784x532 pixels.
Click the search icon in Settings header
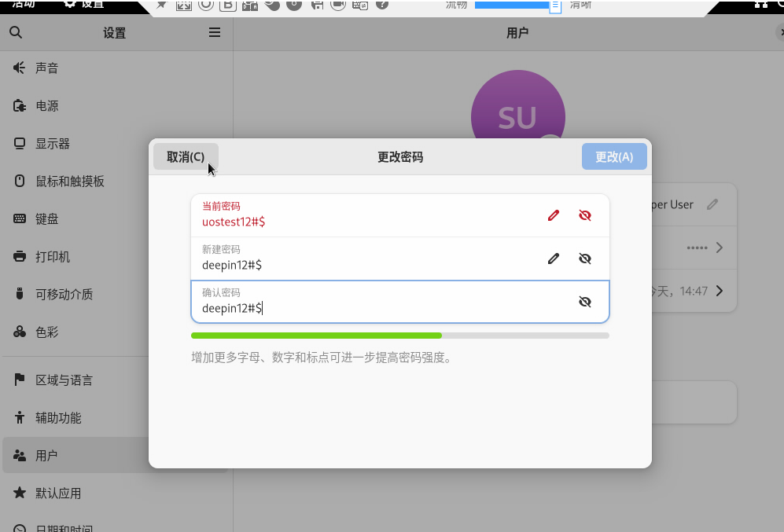coord(16,33)
